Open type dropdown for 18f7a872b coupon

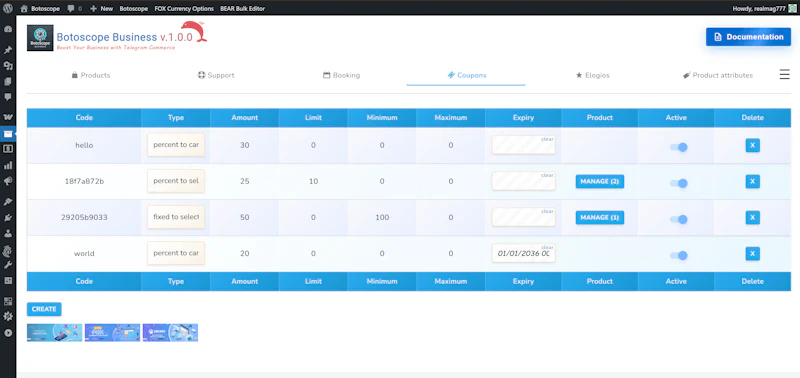176,181
